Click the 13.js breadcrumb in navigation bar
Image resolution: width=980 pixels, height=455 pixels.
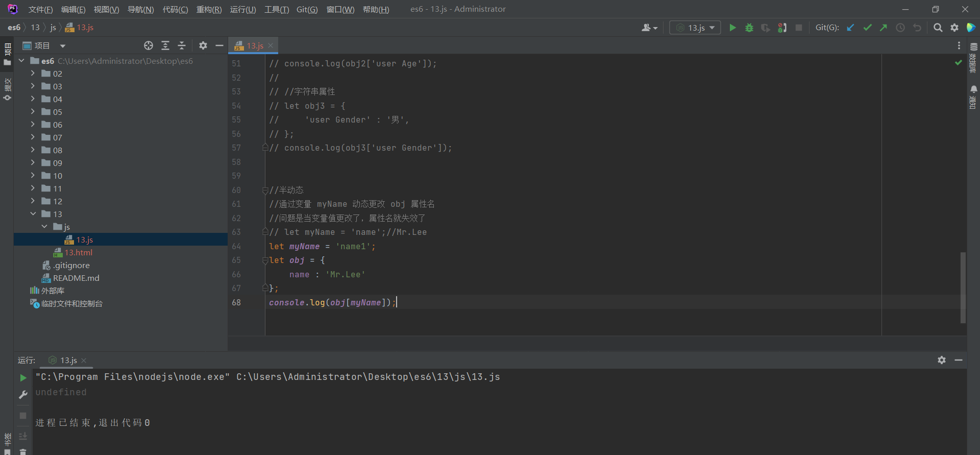(80, 28)
